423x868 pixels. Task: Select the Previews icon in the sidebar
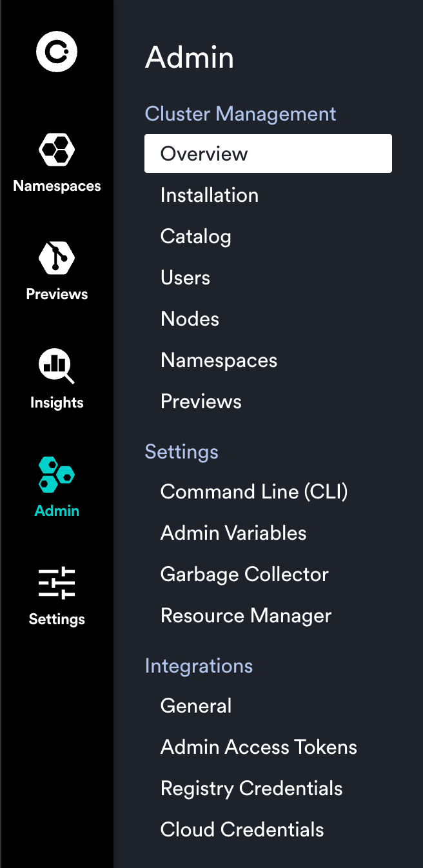(x=57, y=270)
